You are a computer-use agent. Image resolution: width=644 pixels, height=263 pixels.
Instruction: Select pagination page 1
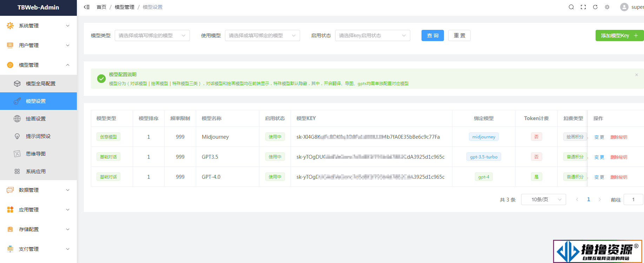click(x=589, y=199)
